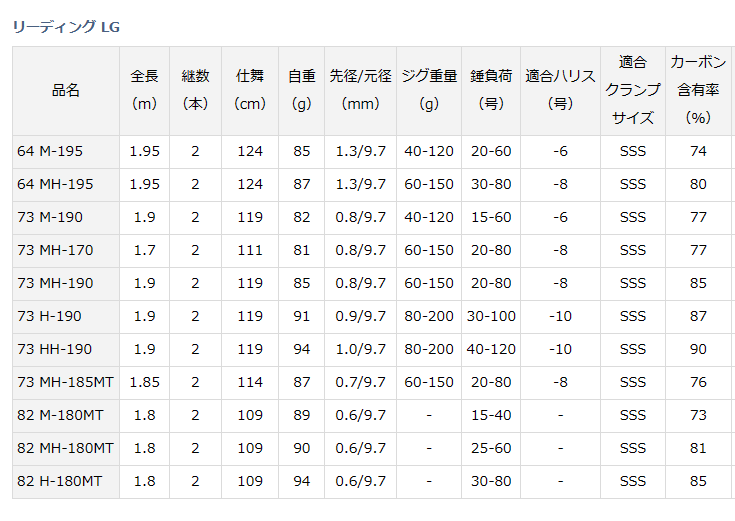This screenshot has width=735, height=521.
Task: Click the 82 MH-180MT product cell
Action: tap(66, 448)
